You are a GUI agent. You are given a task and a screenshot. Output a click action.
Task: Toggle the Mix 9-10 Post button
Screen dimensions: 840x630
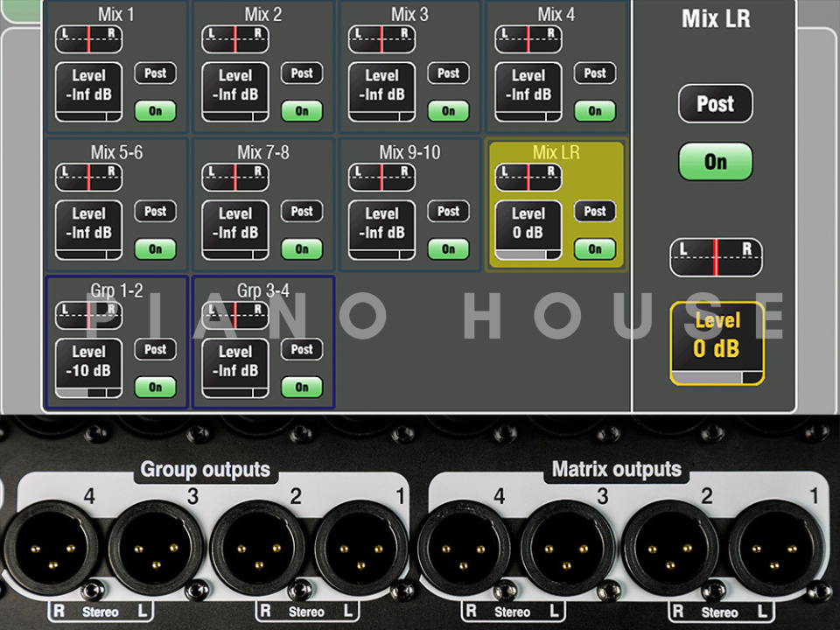(448, 212)
